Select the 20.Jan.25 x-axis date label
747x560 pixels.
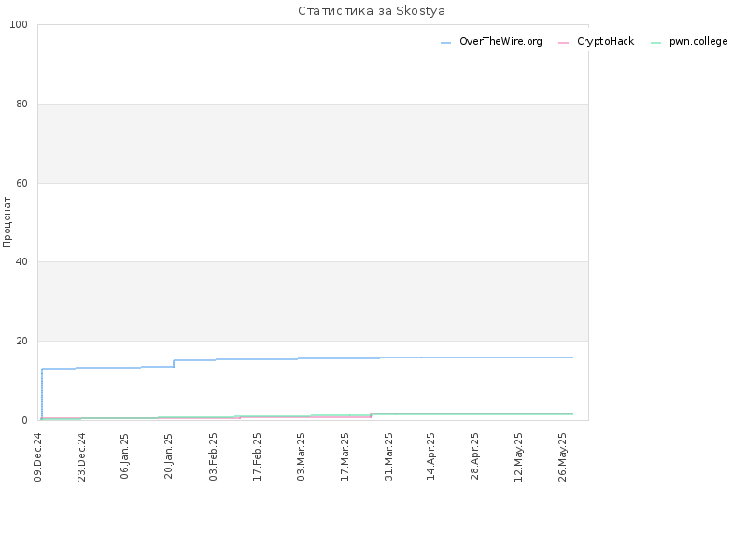tap(169, 456)
